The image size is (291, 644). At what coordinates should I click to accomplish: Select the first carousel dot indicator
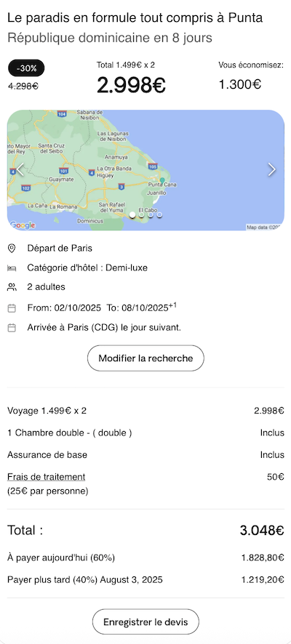[x=132, y=214]
